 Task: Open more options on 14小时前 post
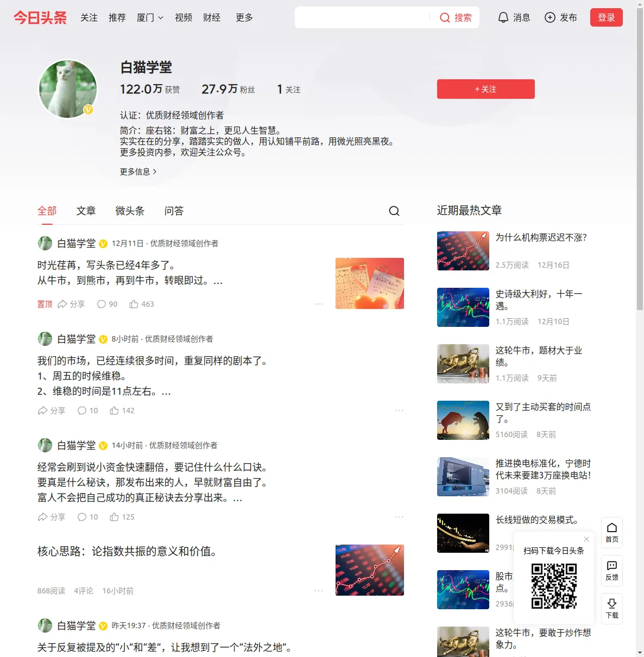399,517
